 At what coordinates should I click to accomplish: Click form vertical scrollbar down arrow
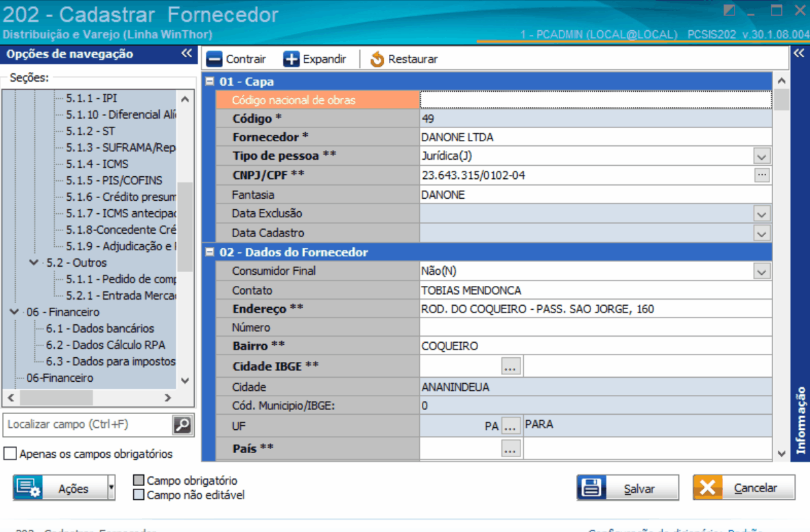[782, 453]
